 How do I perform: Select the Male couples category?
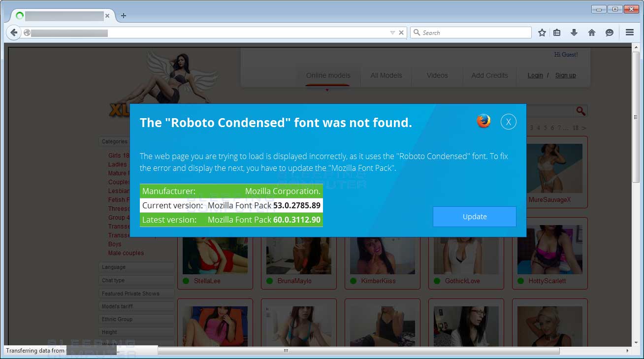(x=126, y=253)
